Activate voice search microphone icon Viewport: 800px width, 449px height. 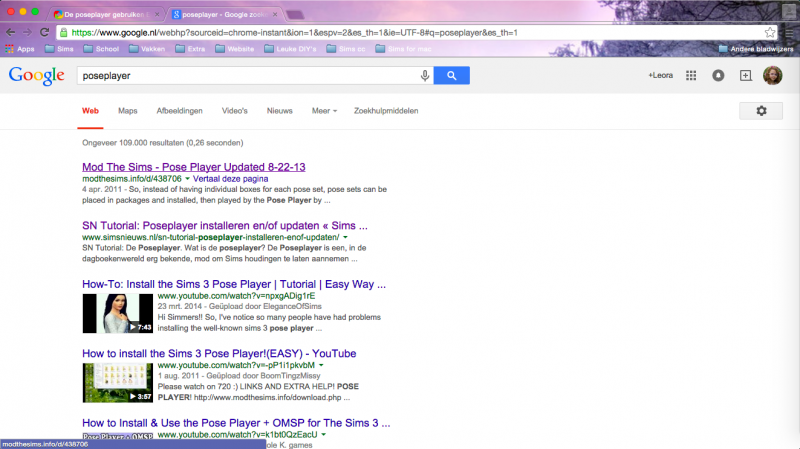point(425,76)
